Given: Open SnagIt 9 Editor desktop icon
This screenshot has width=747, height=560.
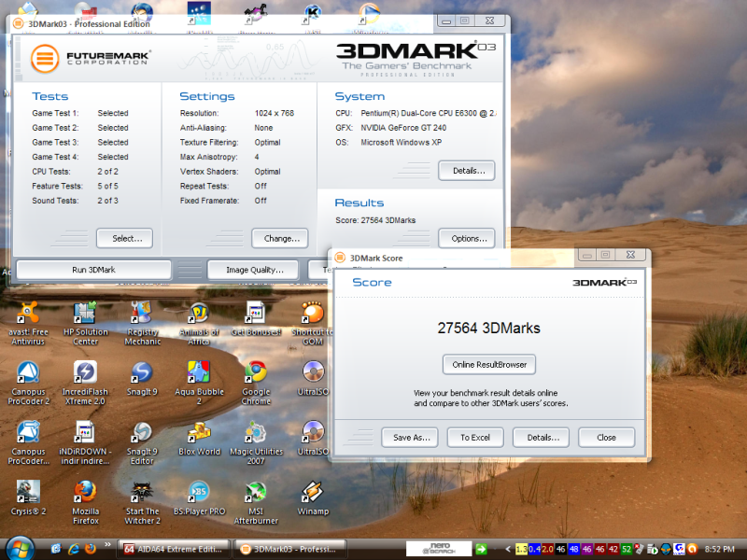Looking at the screenshot, I should [142, 442].
